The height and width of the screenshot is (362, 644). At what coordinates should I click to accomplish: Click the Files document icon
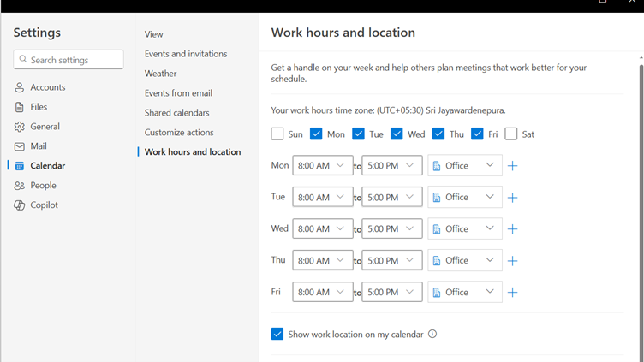click(19, 107)
